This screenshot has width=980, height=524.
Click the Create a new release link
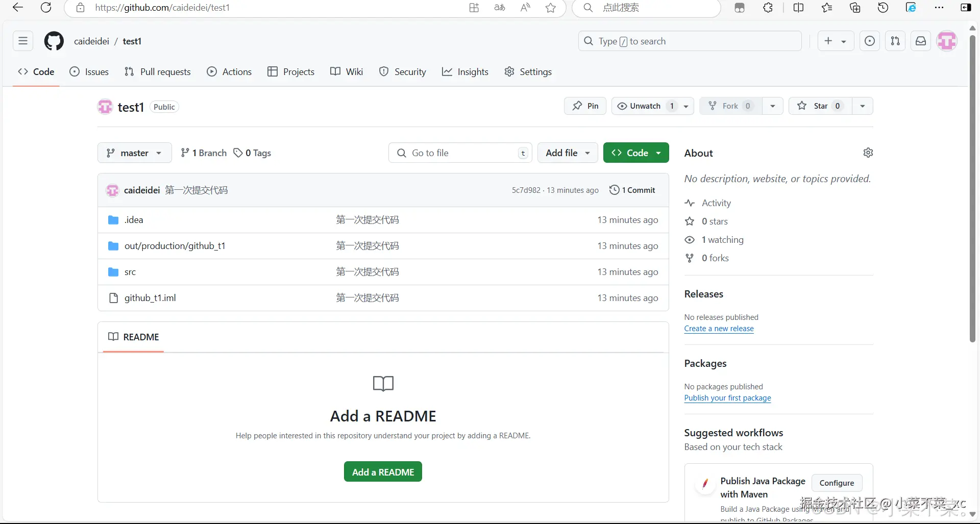tap(719, 329)
